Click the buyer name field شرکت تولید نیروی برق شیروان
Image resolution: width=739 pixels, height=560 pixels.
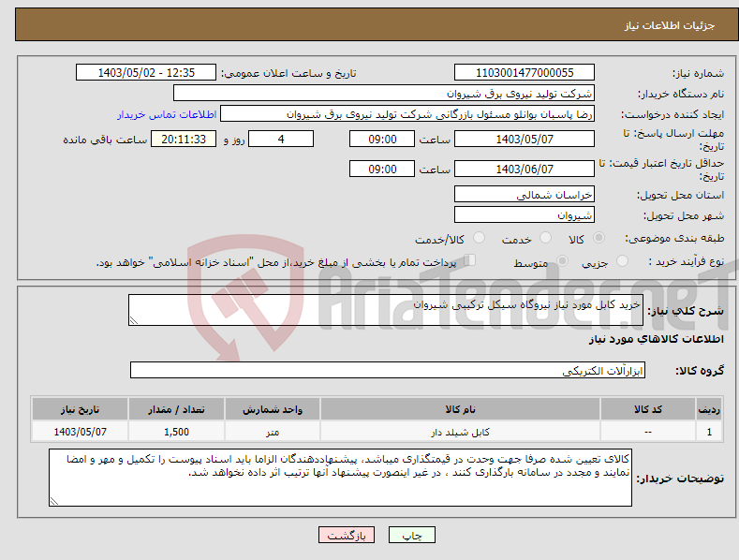coord(384,93)
